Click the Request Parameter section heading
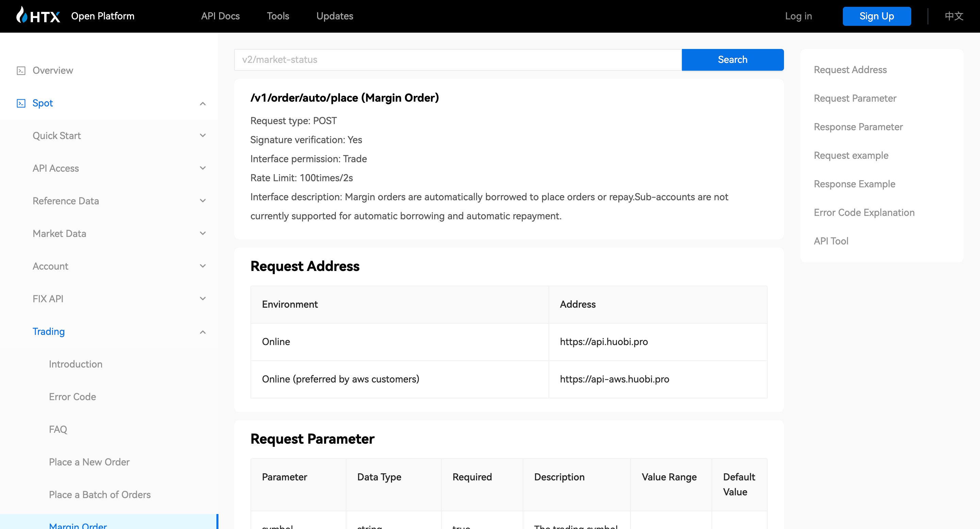 click(x=312, y=439)
